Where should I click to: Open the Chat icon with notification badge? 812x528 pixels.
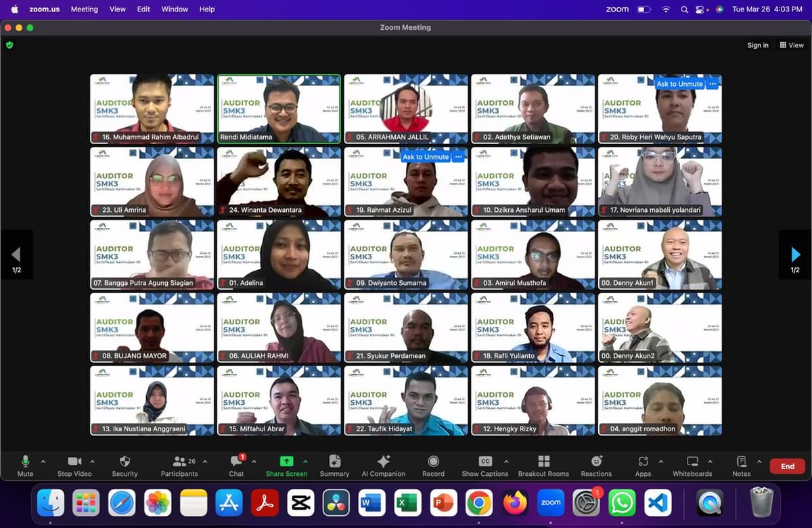(236, 461)
